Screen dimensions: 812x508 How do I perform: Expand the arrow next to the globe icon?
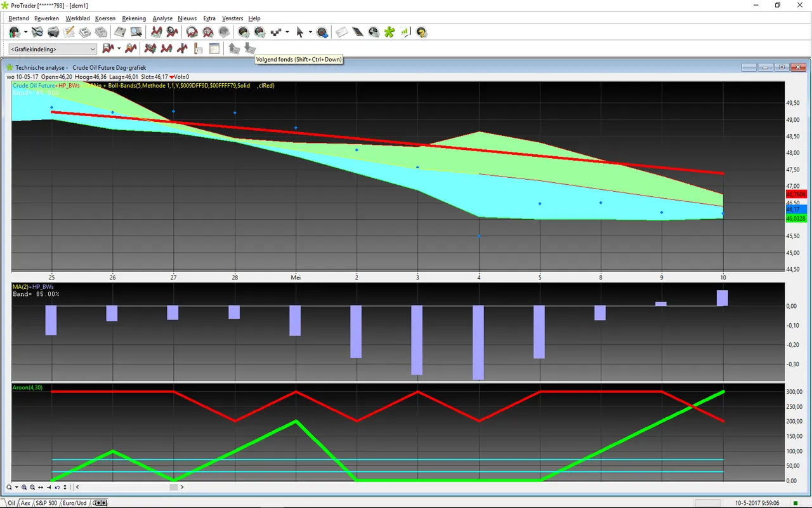pyautogui.click(x=26, y=32)
